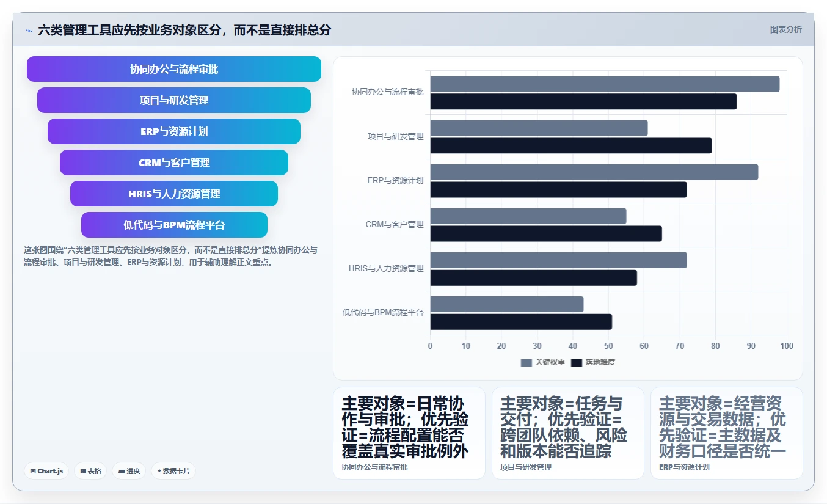
Task: Click the description paragraph starting 这张图围绕
Action: pos(171,256)
